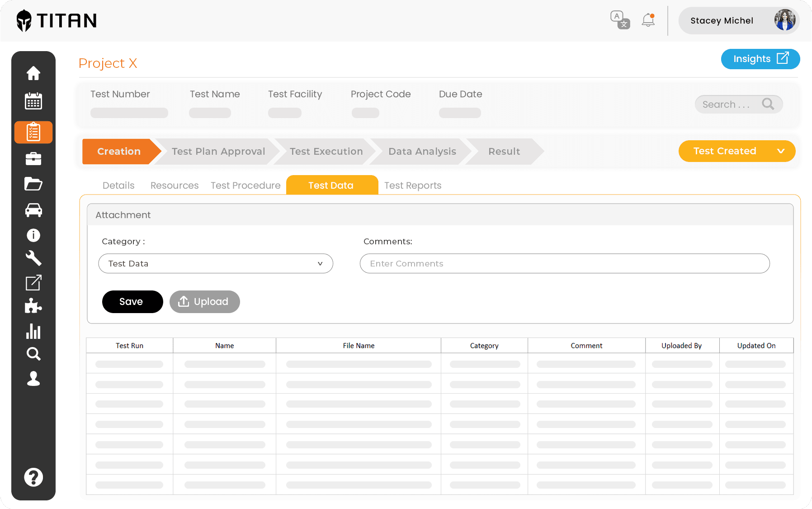Click the black Save button

pos(132,302)
